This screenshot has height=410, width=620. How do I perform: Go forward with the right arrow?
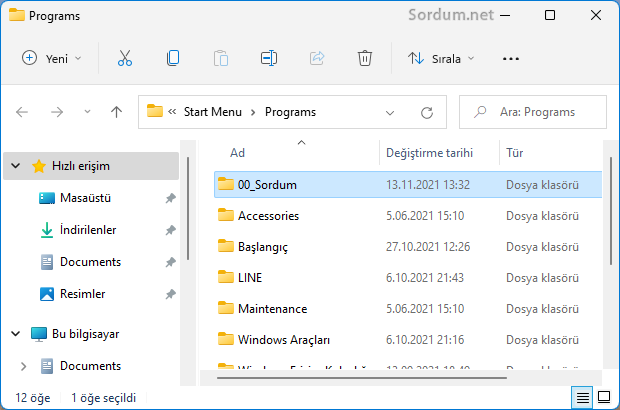coord(57,112)
